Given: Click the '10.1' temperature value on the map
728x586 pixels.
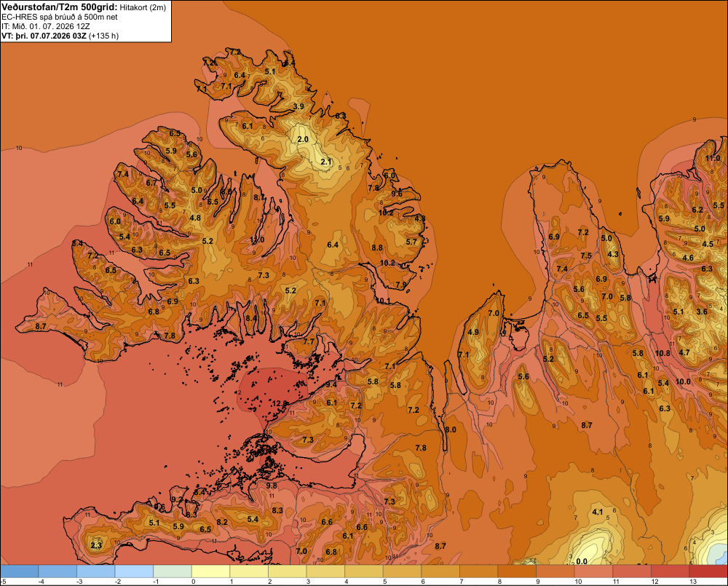Looking at the screenshot, I should tap(383, 301).
